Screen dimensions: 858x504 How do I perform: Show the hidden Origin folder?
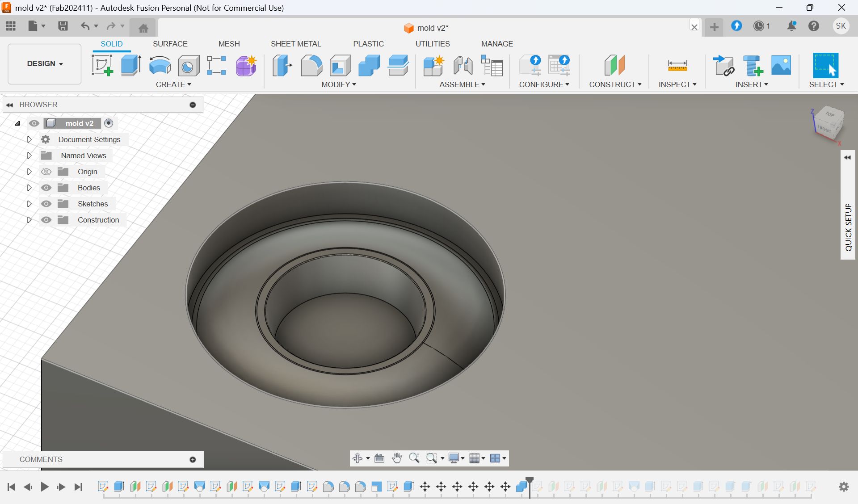tap(46, 172)
